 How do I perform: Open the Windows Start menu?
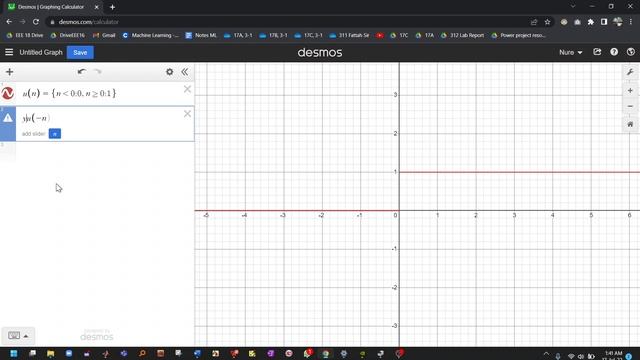(14, 353)
